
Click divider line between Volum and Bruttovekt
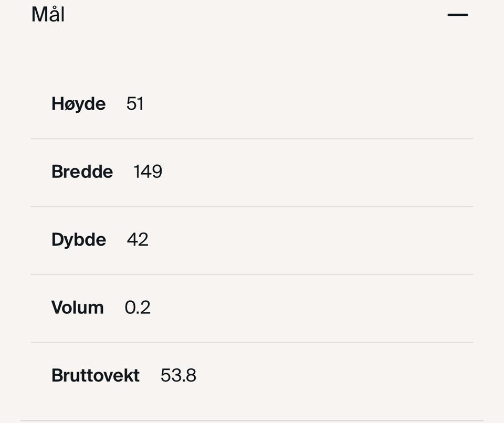coord(252,342)
